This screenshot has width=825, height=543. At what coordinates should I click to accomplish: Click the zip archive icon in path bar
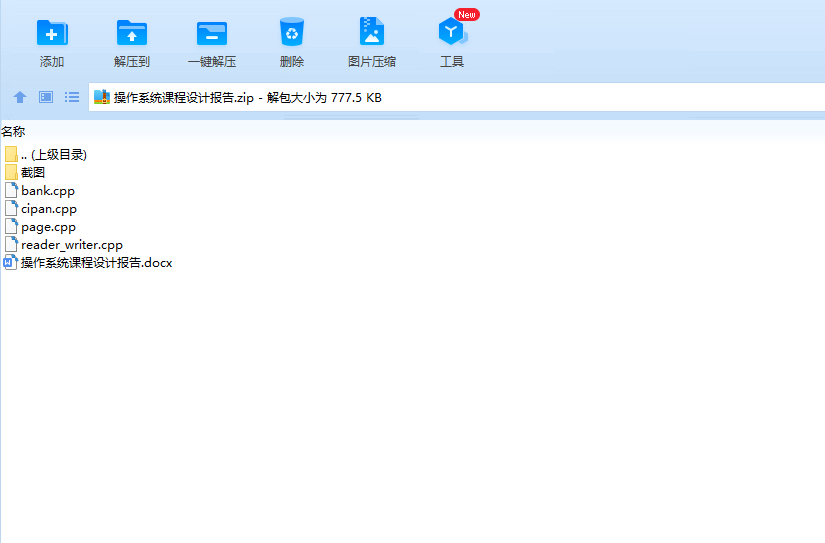(102, 97)
